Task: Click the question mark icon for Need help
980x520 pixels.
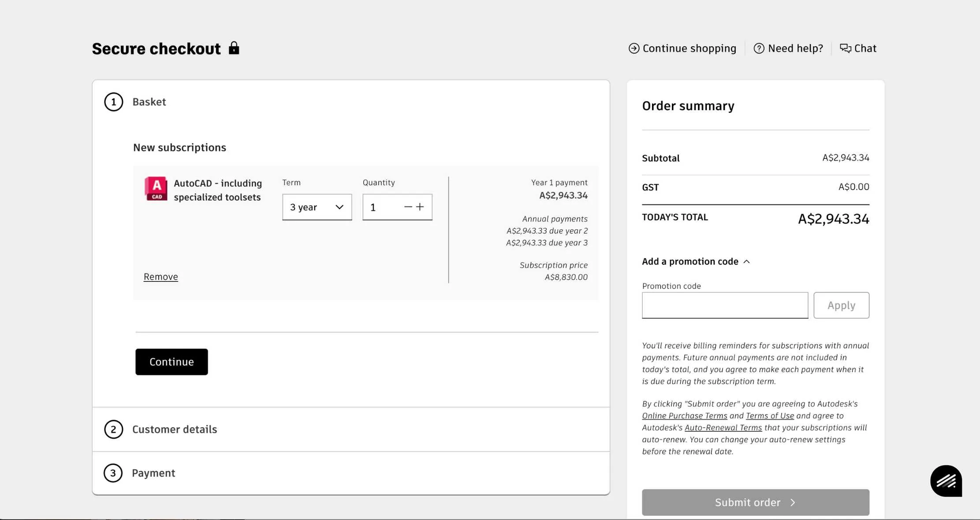Action: point(759,48)
